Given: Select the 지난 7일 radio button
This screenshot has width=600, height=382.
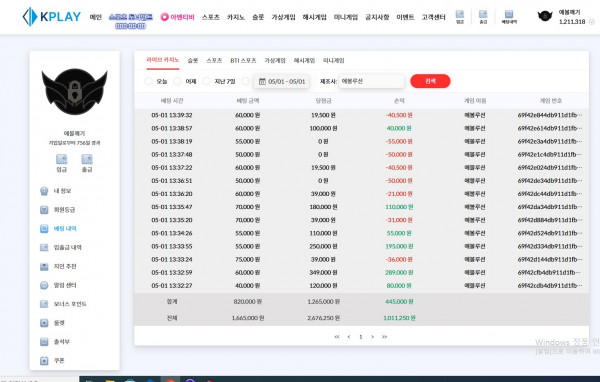Looking at the screenshot, I should (206, 81).
